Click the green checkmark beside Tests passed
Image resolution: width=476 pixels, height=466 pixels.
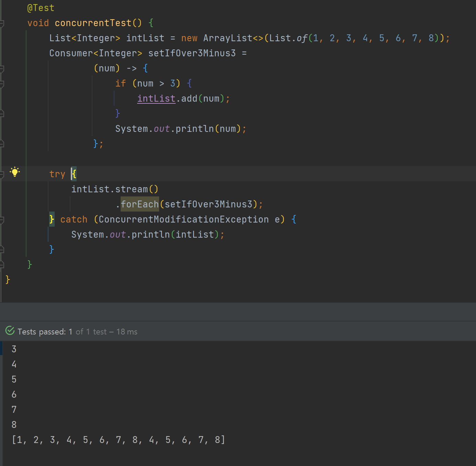(x=10, y=331)
